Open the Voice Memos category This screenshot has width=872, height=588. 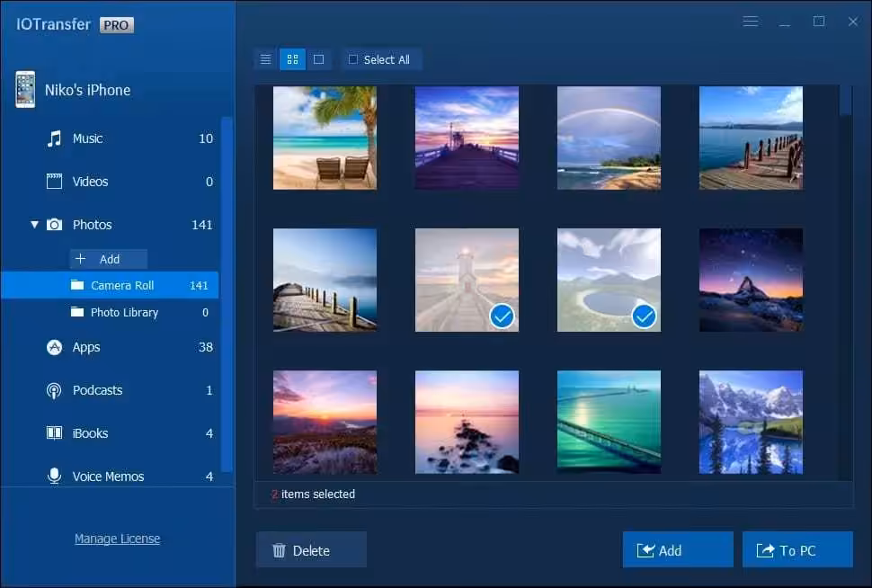pos(108,477)
